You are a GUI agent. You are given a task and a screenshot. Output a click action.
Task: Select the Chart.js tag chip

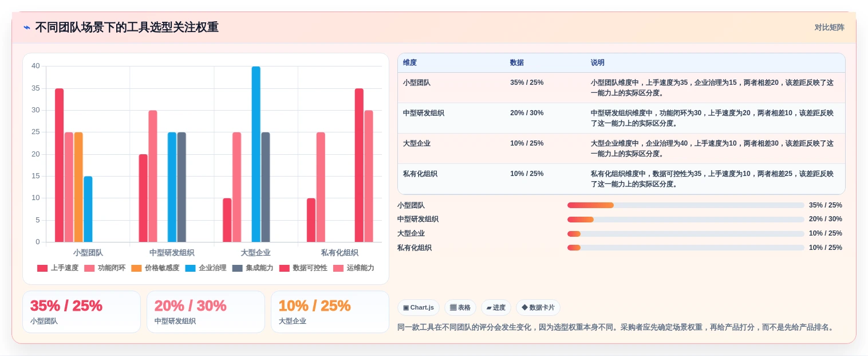419,308
